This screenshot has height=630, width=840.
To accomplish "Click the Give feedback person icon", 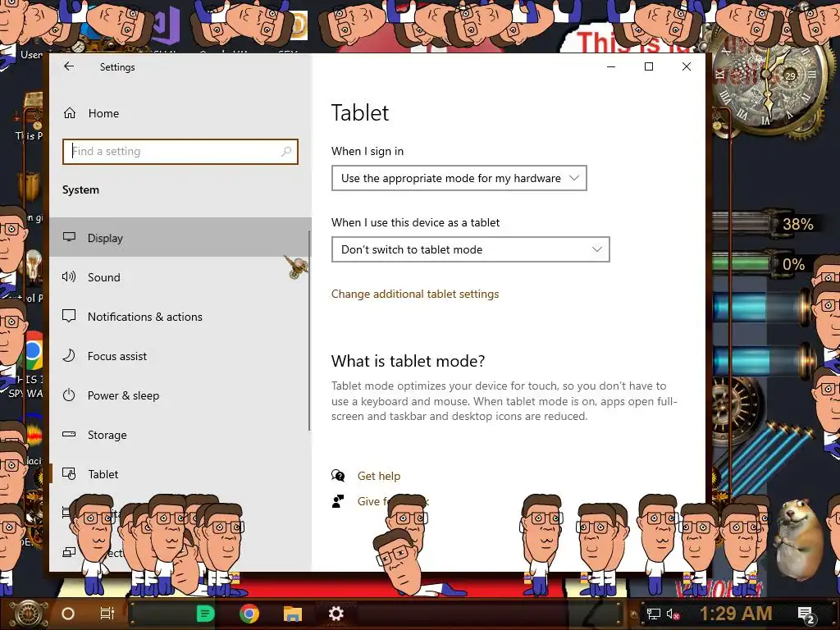I will point(338,501).
